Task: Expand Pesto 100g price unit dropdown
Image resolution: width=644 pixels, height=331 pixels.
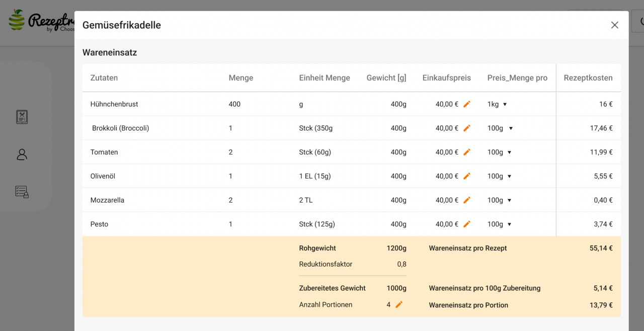Action: click(499, 224)
